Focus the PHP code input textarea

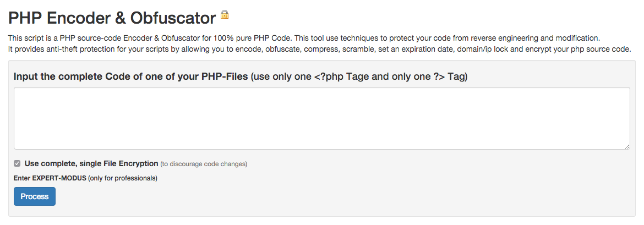pyautogui.click(x=321, y=118)
